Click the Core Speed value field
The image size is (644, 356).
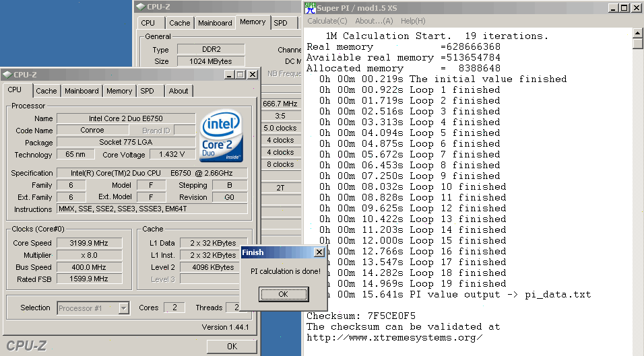(x=89, y=243)
